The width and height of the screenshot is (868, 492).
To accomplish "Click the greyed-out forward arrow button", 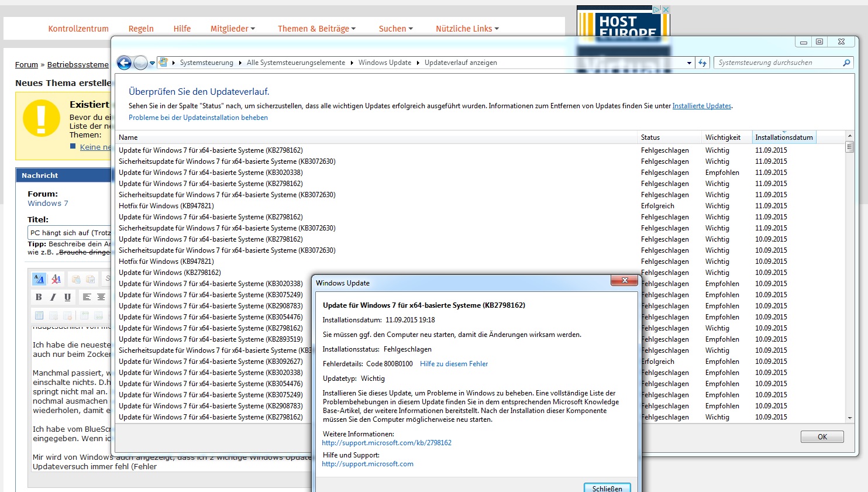I will (140, 63).
